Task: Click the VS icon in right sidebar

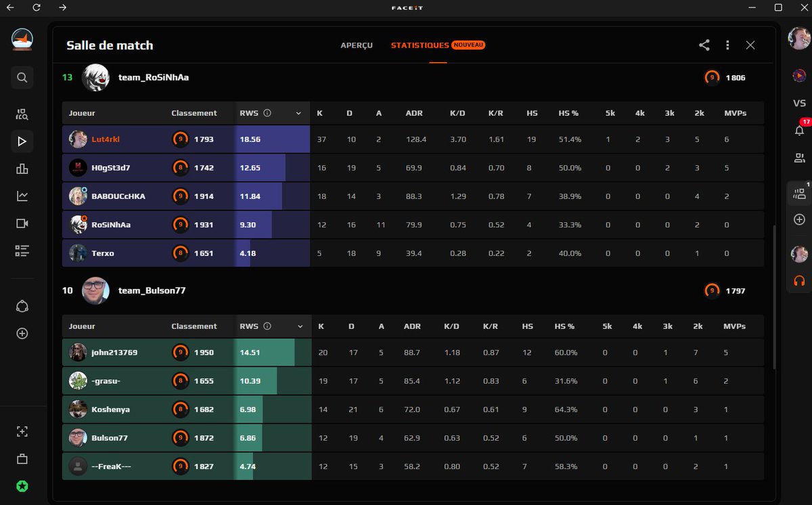Action: point(799,104)
